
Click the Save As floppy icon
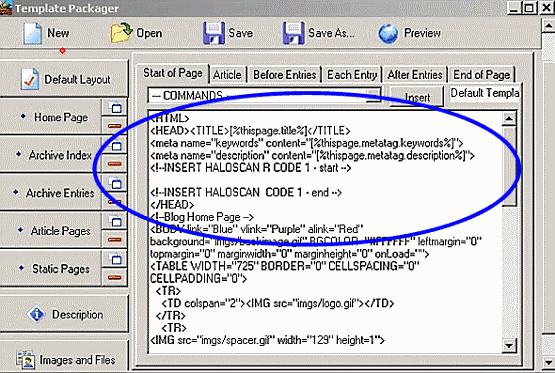coord(293,33)
